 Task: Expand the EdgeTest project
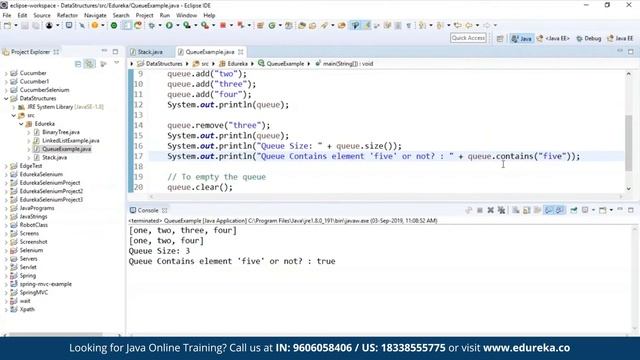point(6,166)
